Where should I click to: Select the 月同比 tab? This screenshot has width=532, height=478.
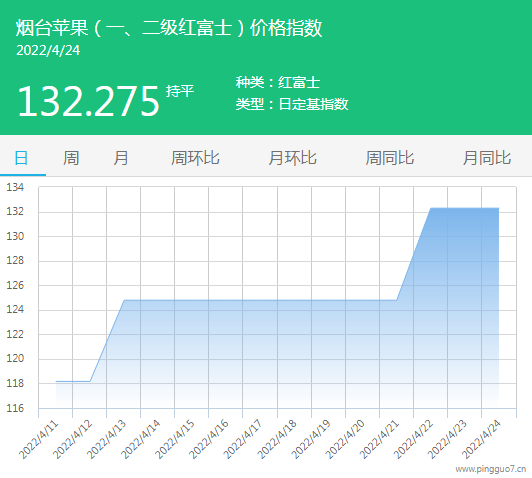tap(487, 158)
